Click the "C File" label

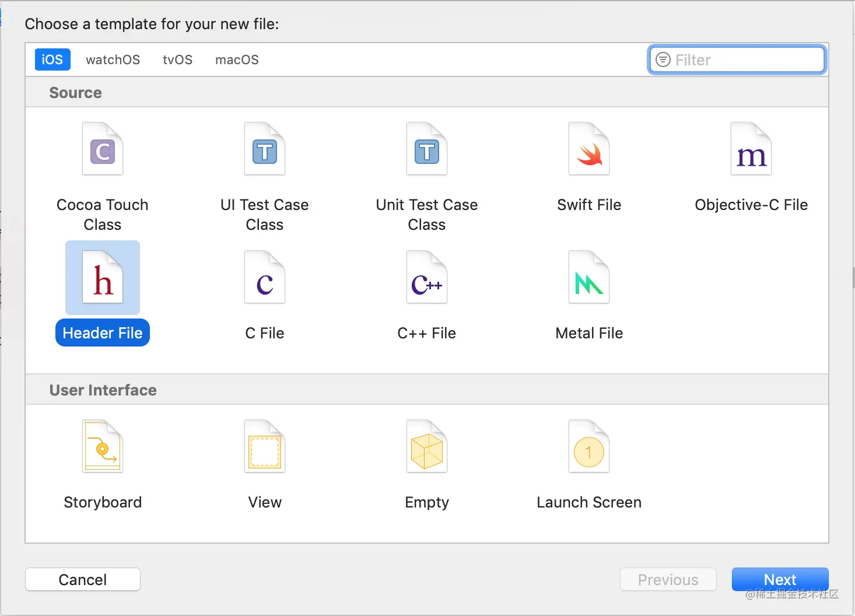pyautogui.click(x=265, y=333)
